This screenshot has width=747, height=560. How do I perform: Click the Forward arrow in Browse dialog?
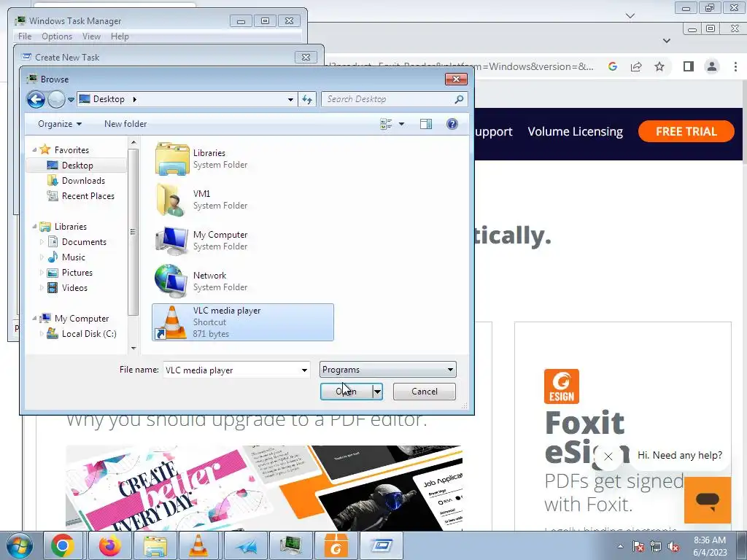[x=56, y=99]
